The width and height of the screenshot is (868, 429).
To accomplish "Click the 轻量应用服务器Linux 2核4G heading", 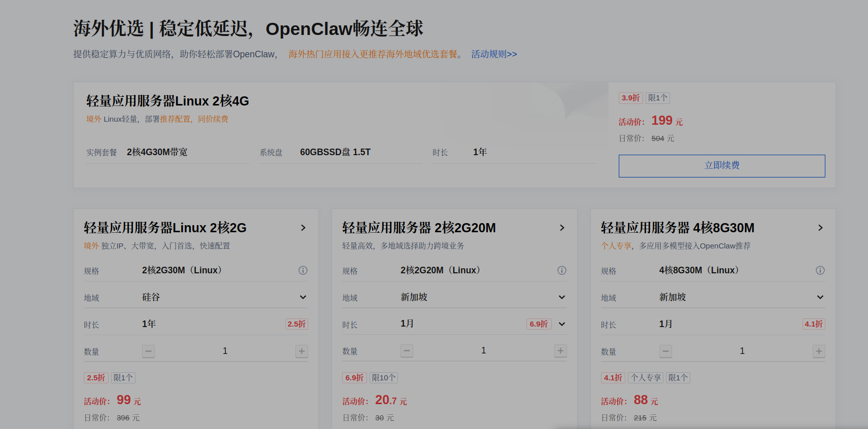I will click(x=168, y=101).
